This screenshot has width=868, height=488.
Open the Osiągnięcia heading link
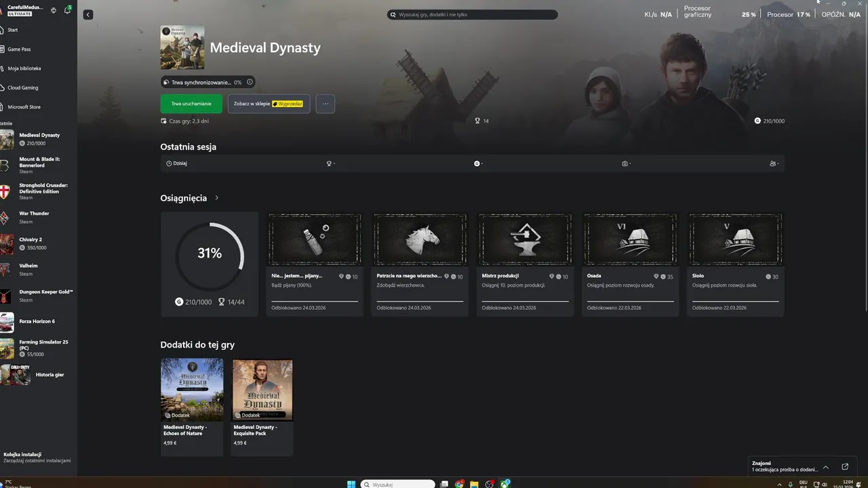tap(184, 198)
